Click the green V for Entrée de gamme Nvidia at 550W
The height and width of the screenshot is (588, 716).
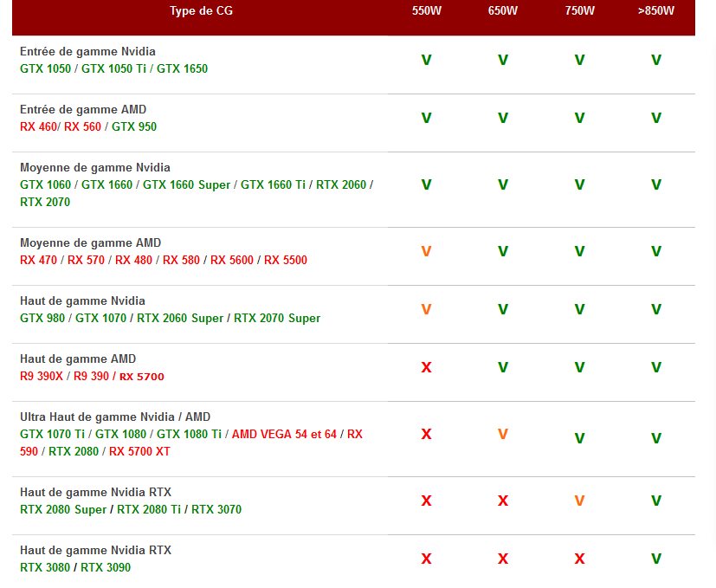click(426, 61)
